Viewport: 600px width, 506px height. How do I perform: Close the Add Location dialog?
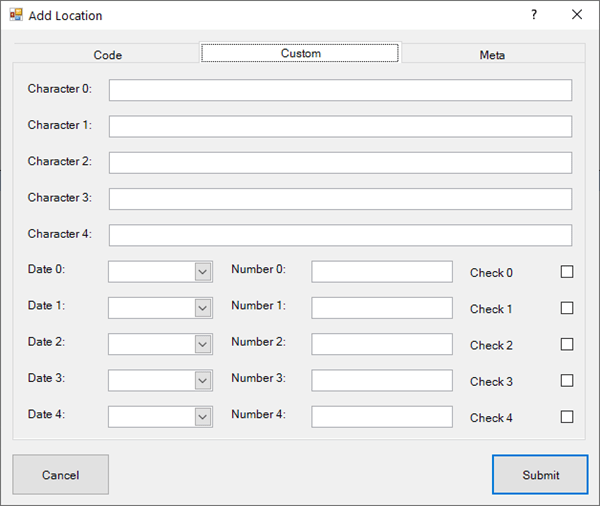[577, 15]
